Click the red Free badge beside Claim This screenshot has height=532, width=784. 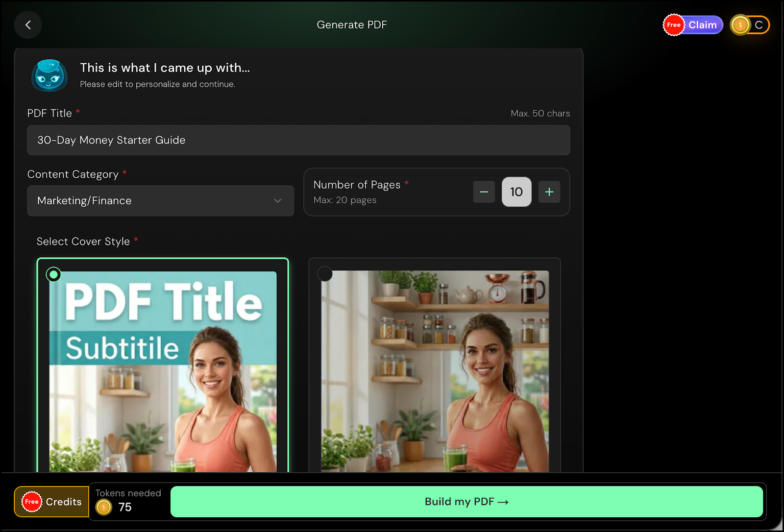tap(673, 25)
